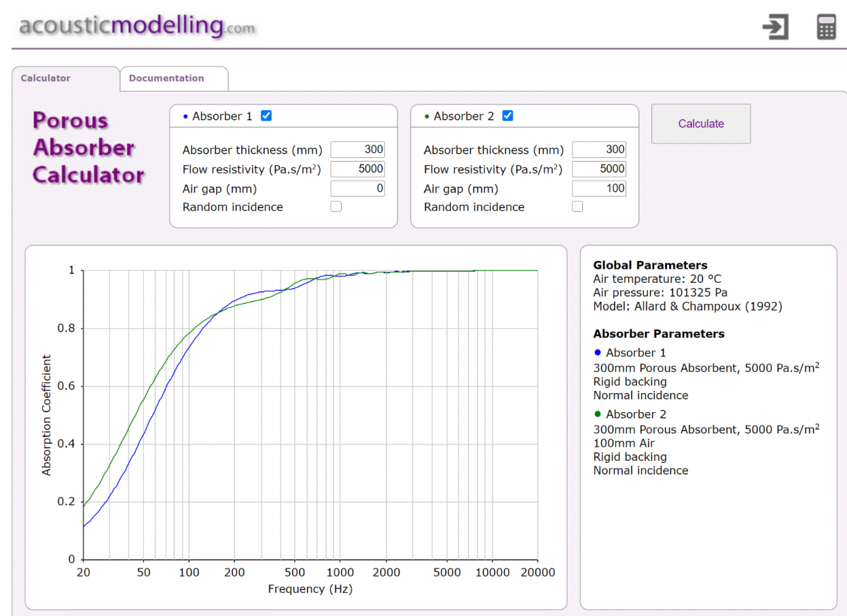Switch to the Documentation tab
This screenshot has width=847, height=616.
coord(174,78)
